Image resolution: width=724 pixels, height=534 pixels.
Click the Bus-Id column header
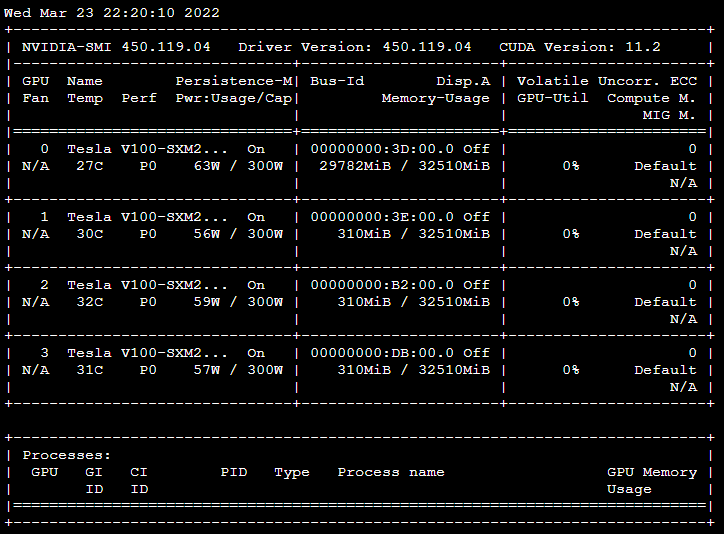pos(337,81)
